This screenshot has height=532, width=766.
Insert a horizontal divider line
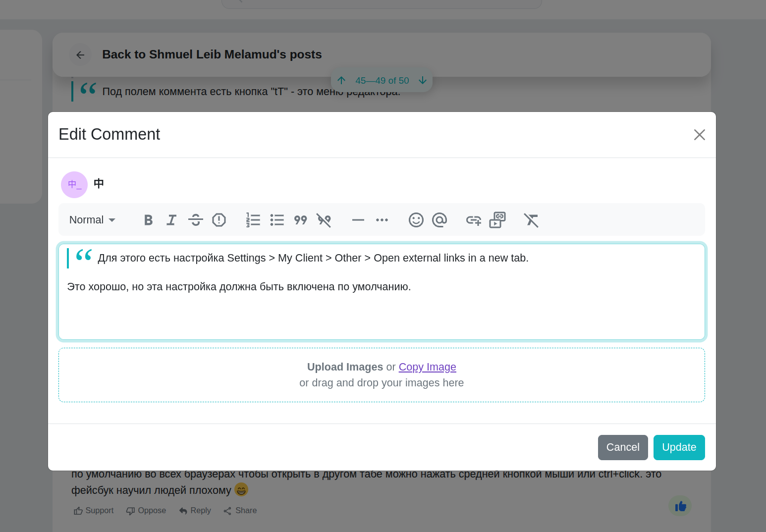point(358,220)
